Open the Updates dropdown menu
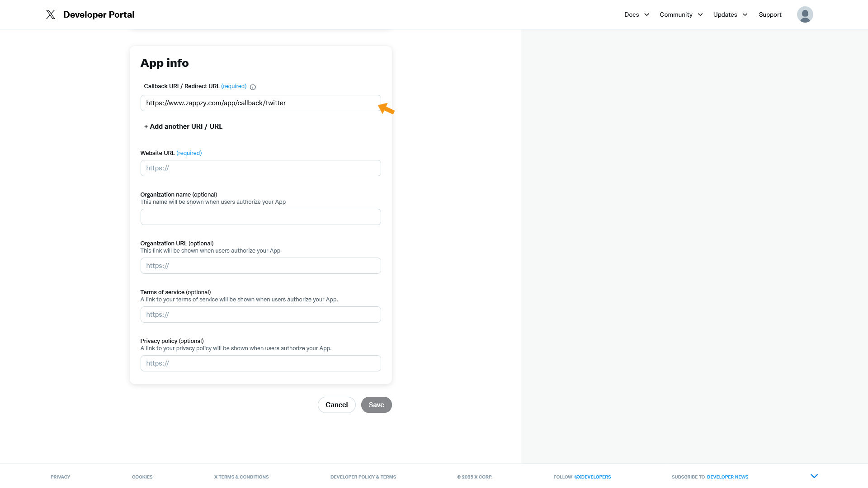This screenshot has height=488, width=868. pos(730,14)
